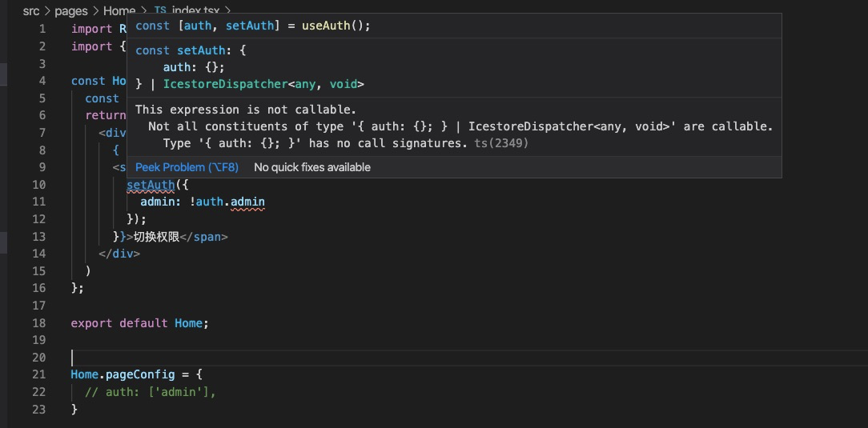The height and width of the screenshot is (428, 868).
Task: Click line number 21 in the gutter
Action: click(38, 374)
